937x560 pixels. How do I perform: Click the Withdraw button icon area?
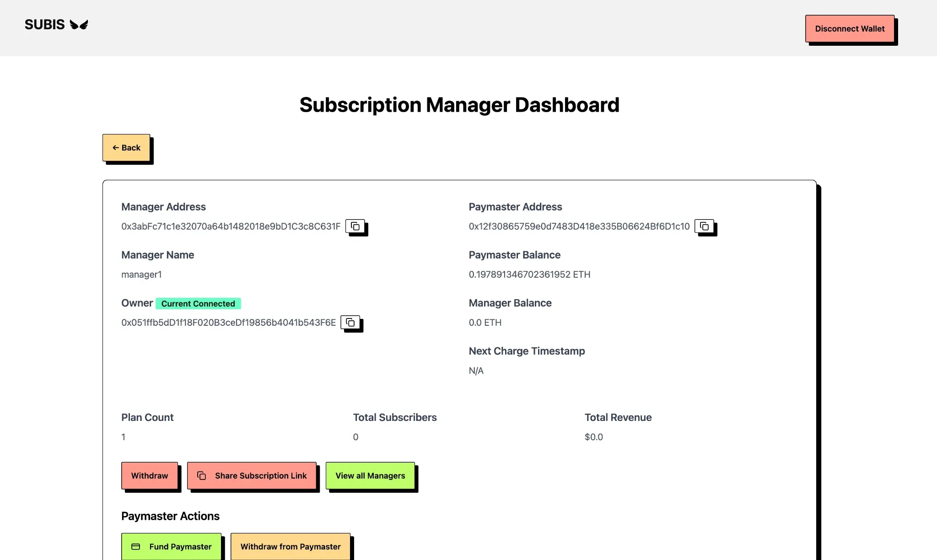149,475
